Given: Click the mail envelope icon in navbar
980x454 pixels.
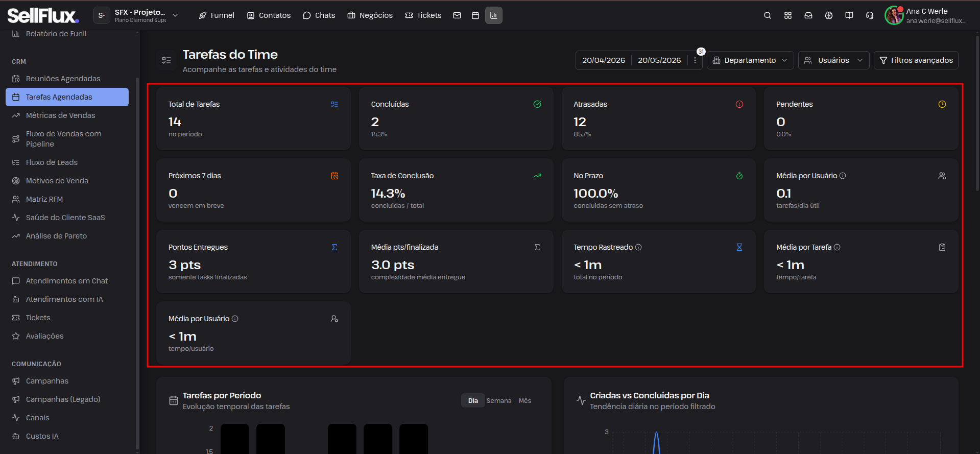Looking at the screenshot, I should pyautogui.click(x=457, y=15).
